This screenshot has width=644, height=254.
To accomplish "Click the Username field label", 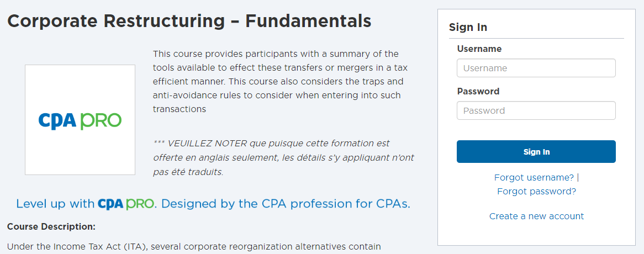I will pyautogui.click(x=479, y=49).
